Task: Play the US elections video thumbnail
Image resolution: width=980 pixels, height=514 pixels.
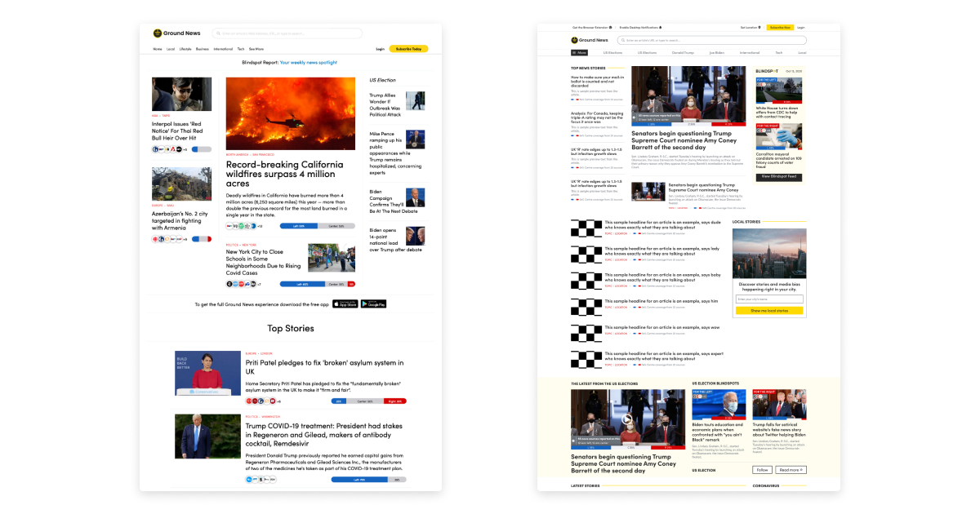Action: pyautogui.click(x=627, y=419)
